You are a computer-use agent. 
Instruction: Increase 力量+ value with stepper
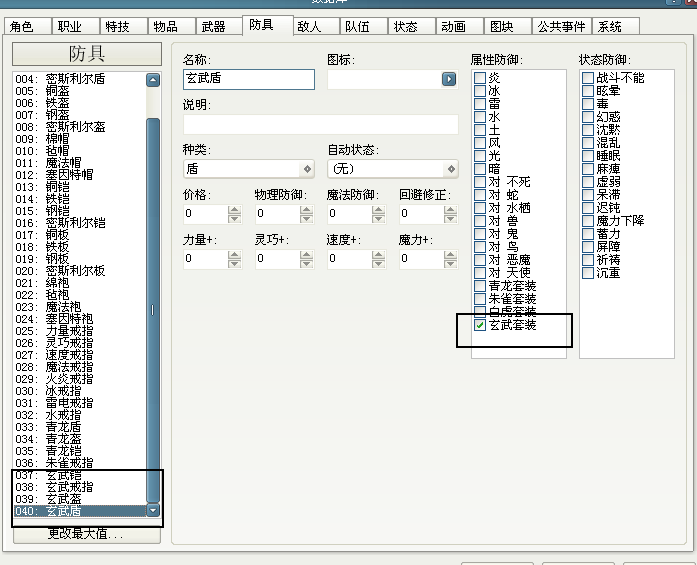click(x=234, y=254)
